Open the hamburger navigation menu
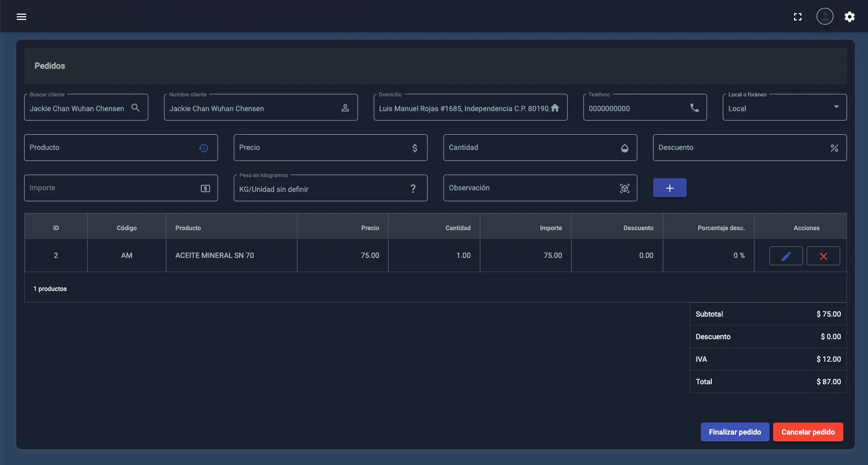The height and width of the screenshot is (465, 868). point(21,17)
